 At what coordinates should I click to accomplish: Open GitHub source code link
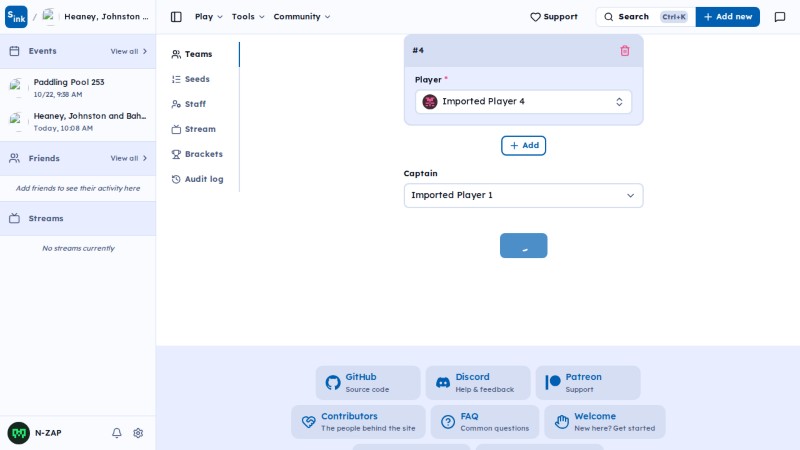coord(368,383)
